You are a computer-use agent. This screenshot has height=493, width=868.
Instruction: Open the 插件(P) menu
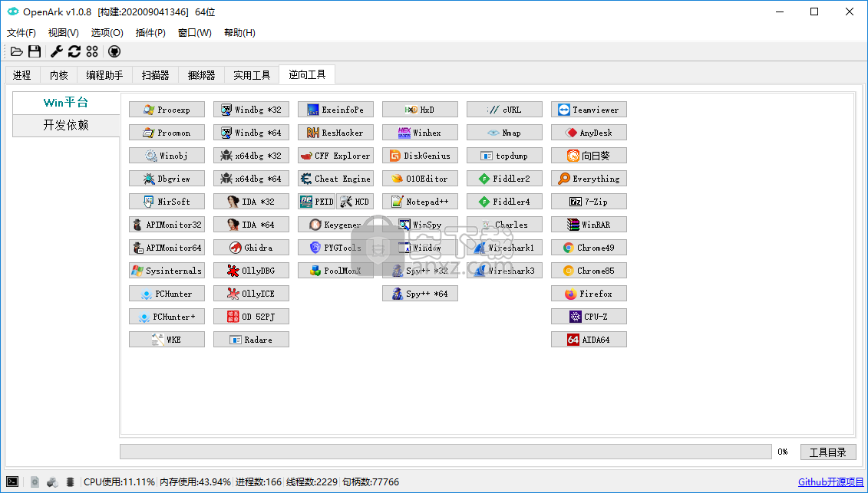[150, 33]
